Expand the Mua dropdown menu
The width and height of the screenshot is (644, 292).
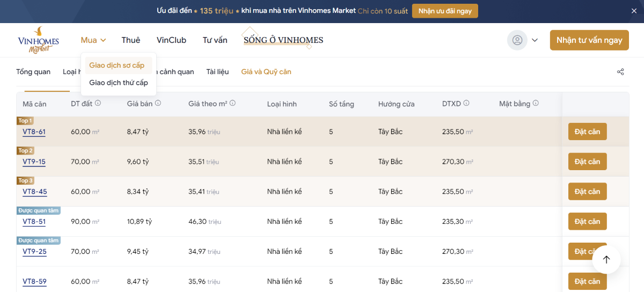(93, 40)
